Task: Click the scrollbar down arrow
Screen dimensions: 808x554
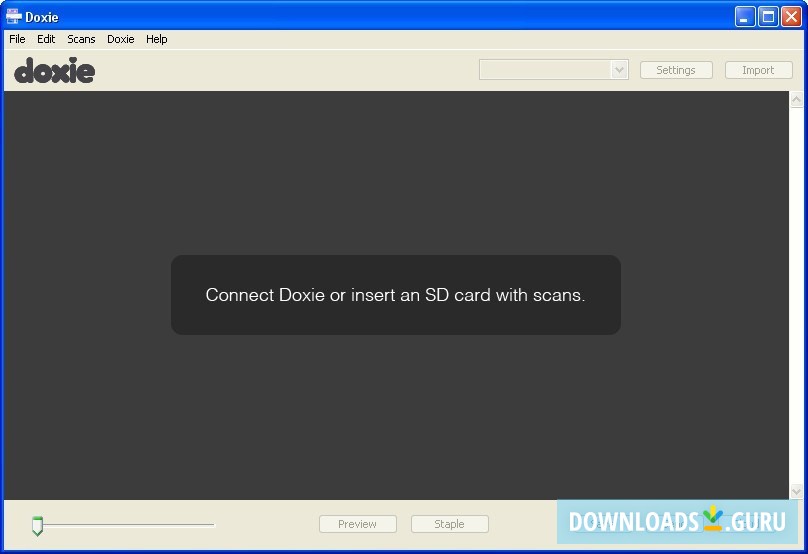Action: click(x=796, y=491)
